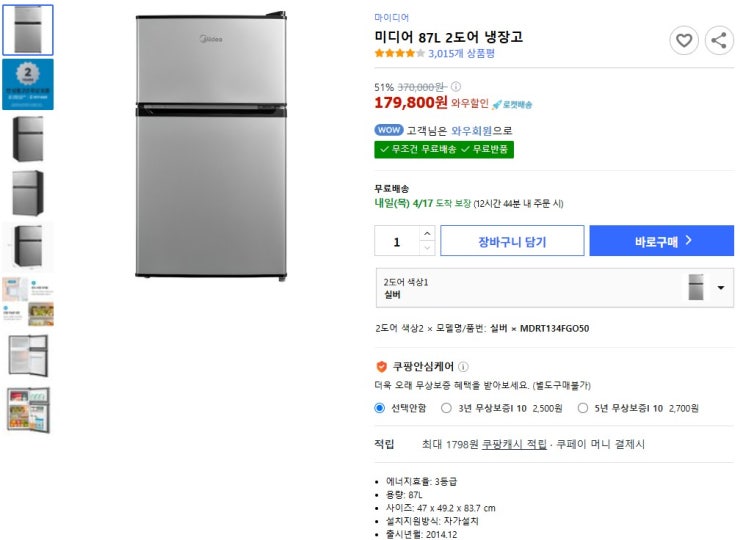The height and width of the screenshot is (540, 743).
Task: Decrease quantity with the down arrow
Action: pyautogui.click(x=427, y=248)
